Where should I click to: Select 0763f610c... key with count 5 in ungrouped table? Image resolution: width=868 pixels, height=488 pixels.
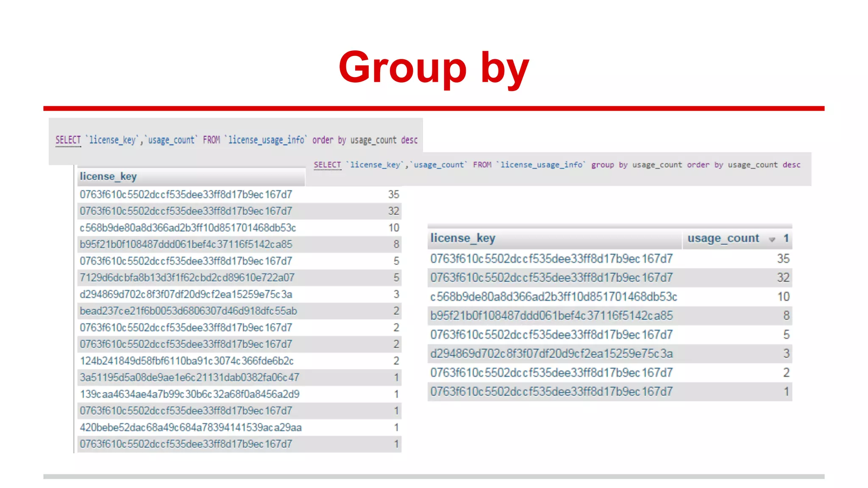(x=186, y=261)
